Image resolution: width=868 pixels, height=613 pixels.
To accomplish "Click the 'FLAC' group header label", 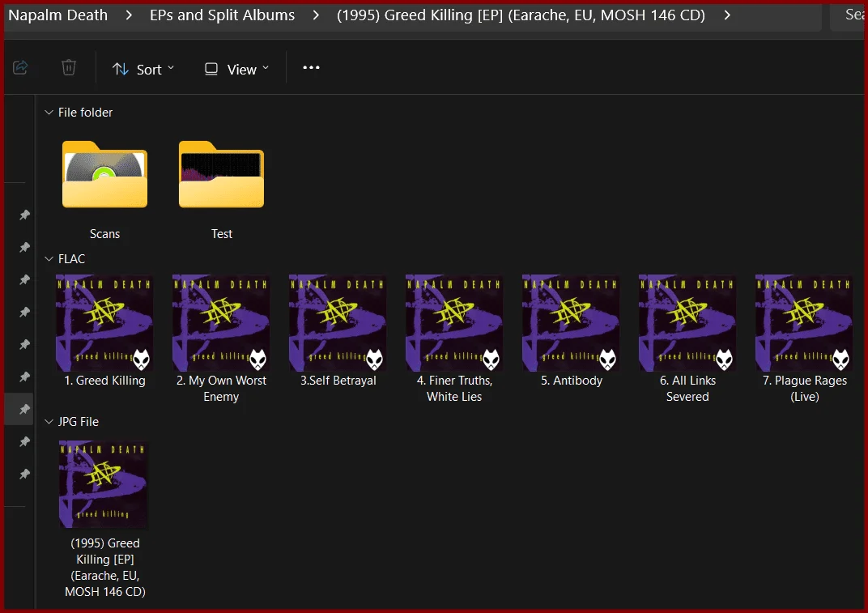I will 71,258.
